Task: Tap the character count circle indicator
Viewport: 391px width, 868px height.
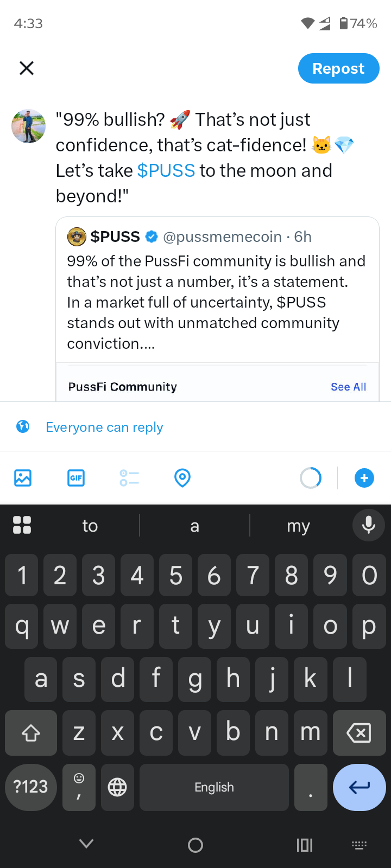Action: [x=311, y=478]
